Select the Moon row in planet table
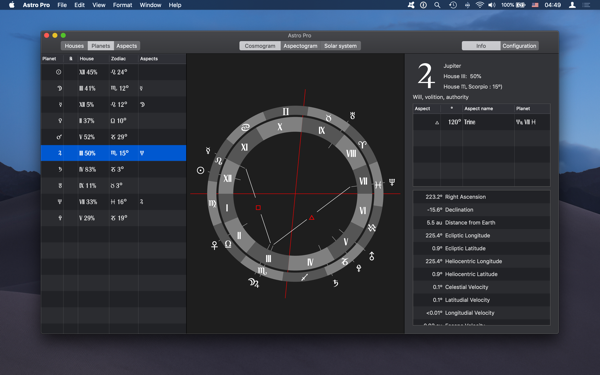 click(x=114, y=88)
